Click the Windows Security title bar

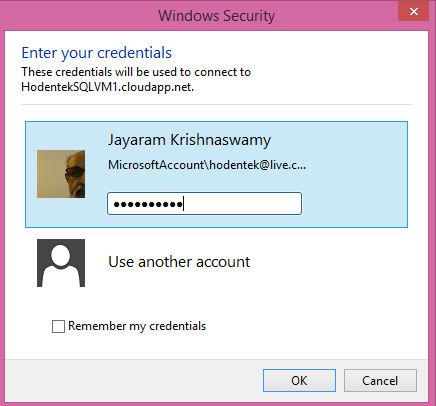tap(217, 16)
